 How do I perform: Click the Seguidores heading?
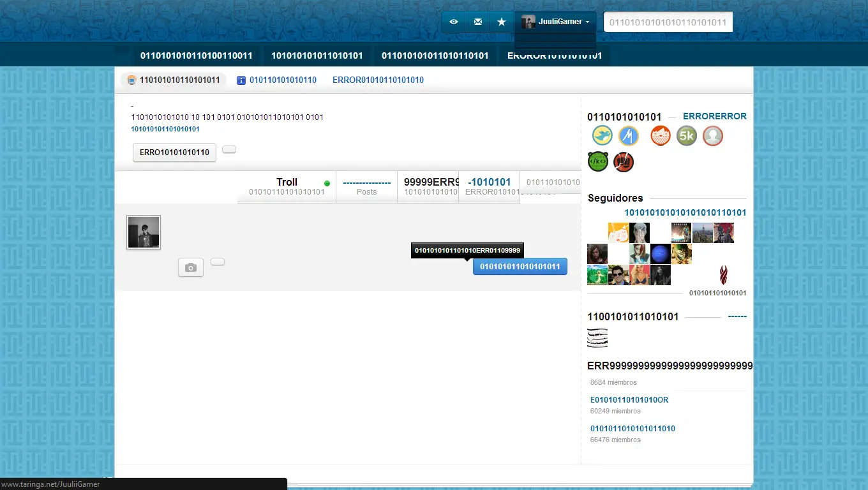click(x=615, y=198)
